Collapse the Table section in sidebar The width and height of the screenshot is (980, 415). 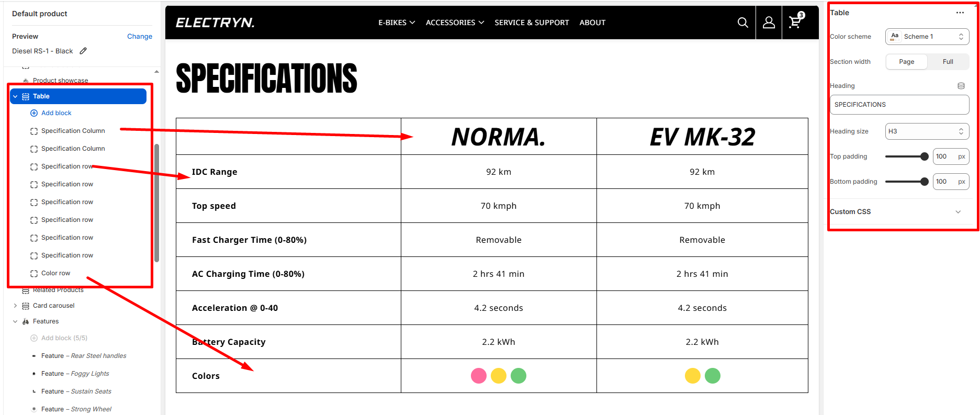pos(15,96)
